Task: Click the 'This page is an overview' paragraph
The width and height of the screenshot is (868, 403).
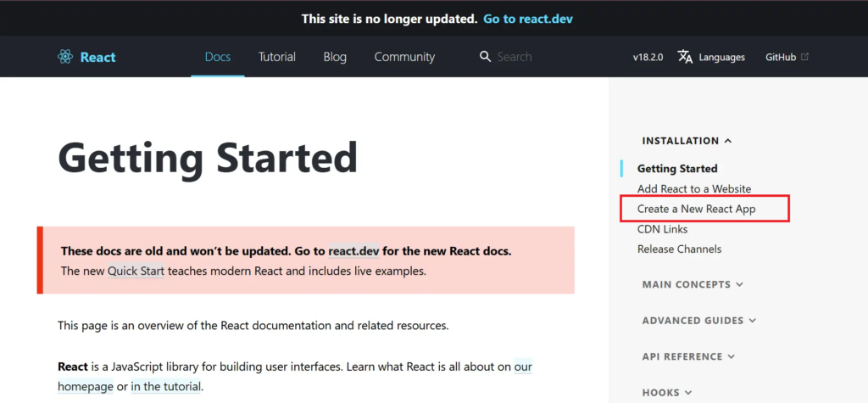Action: coord(253,326)
